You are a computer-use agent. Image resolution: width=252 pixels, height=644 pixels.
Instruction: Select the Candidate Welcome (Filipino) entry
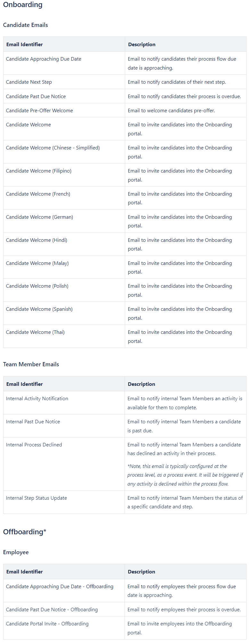coord(39,171)
